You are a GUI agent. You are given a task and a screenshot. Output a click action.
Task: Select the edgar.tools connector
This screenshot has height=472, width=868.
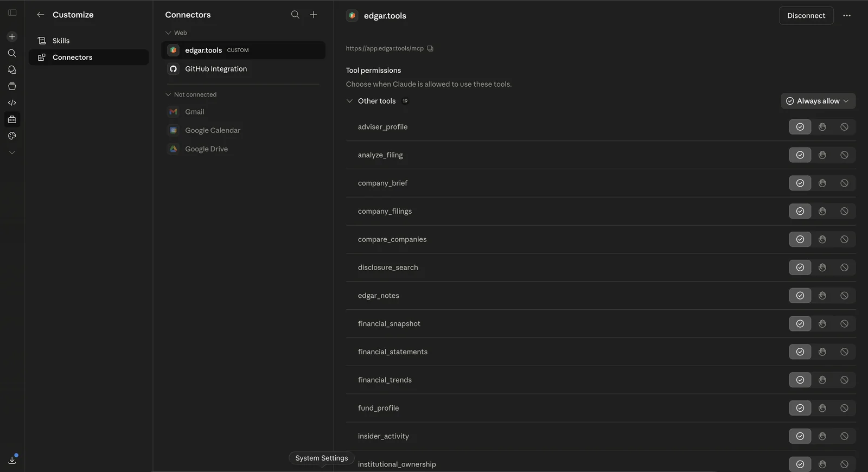click(243, 50)
